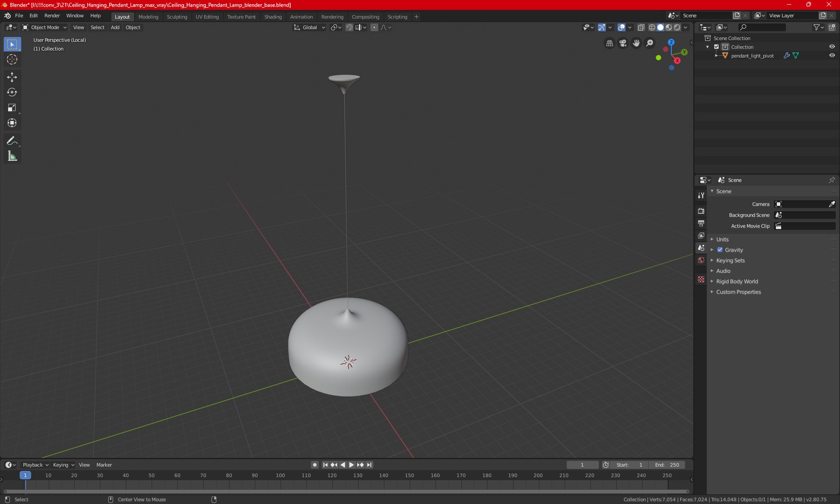
Task: Open the World properties tab
Action: point(701,260)
